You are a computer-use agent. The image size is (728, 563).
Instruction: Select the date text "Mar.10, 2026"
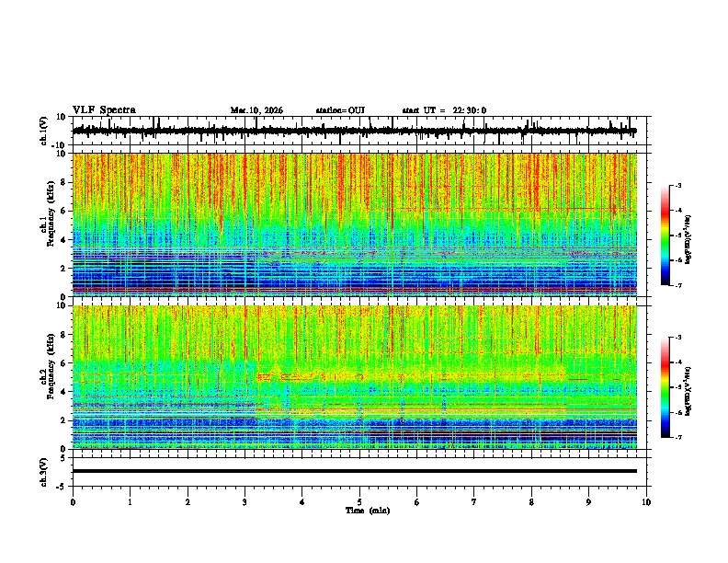click(256, 110)
